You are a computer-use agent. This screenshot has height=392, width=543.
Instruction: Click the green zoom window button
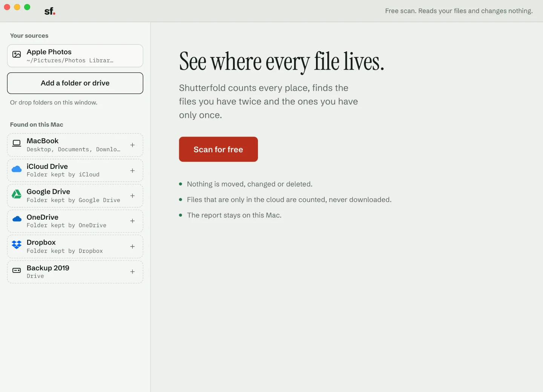tap(27, 7)
